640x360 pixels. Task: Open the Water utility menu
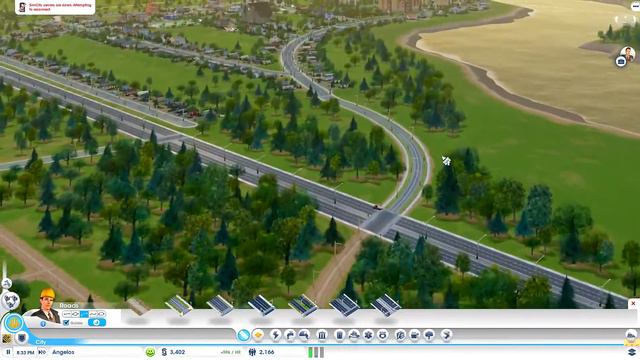point(290,335)
